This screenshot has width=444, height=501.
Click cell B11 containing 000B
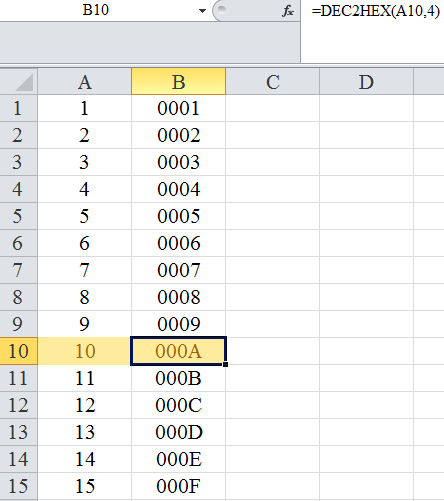[x=179, y=378]
